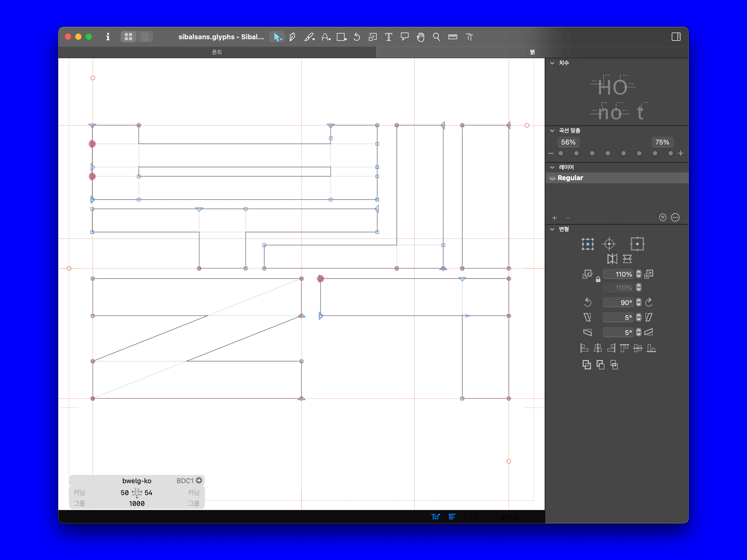
Task: Collapse the 변형 transform section
Action: point(552,229)
